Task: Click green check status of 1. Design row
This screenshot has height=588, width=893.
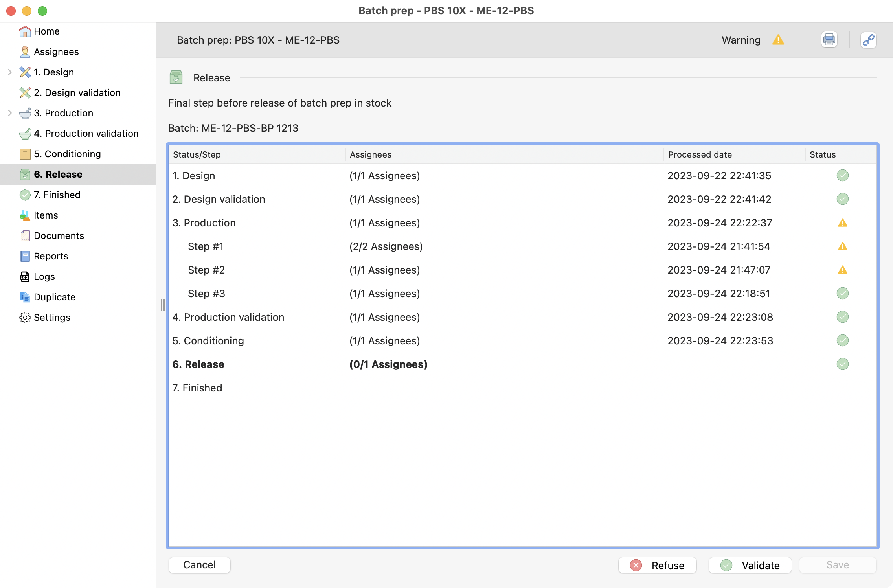Action: point(842,175)
